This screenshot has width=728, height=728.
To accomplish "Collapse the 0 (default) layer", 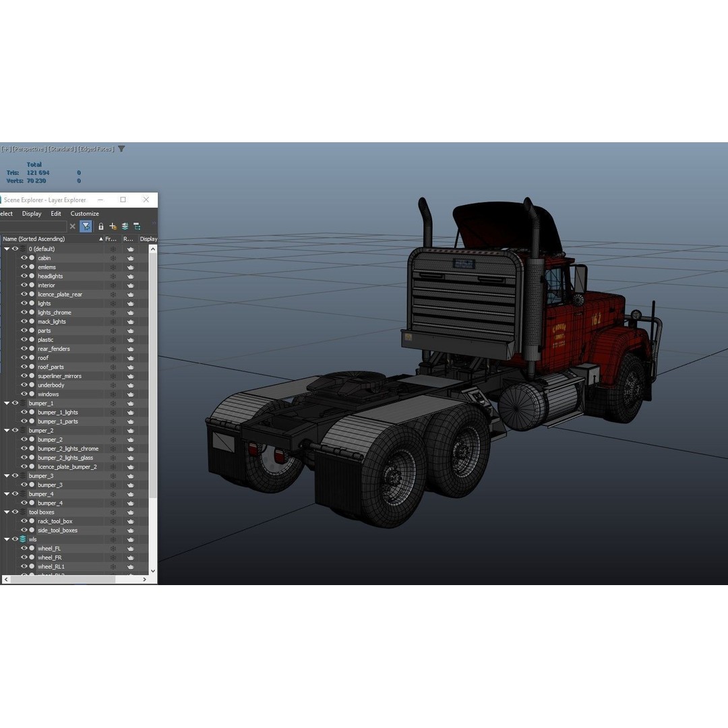I will 7,249.
